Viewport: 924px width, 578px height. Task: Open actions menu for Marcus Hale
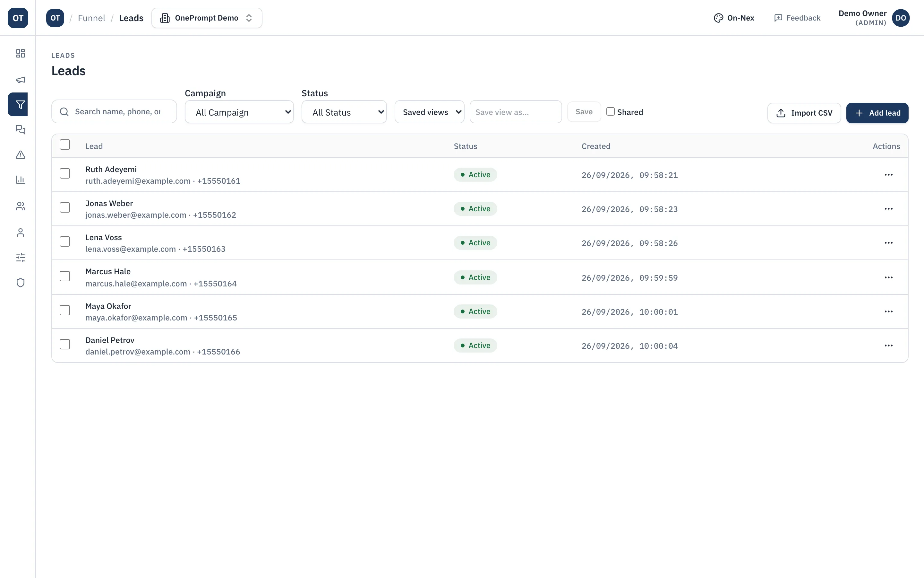coord(888,277)
